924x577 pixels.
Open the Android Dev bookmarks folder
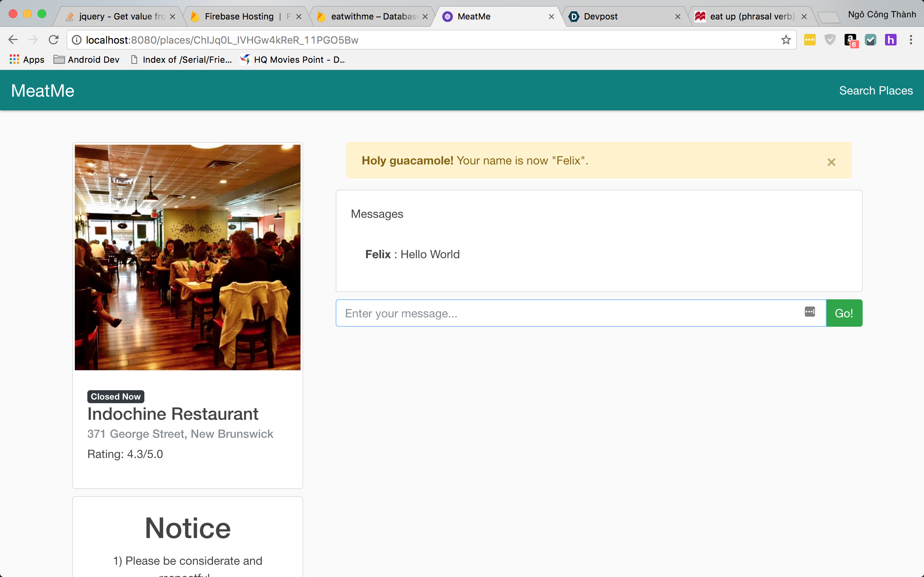(x=87, y=60)
